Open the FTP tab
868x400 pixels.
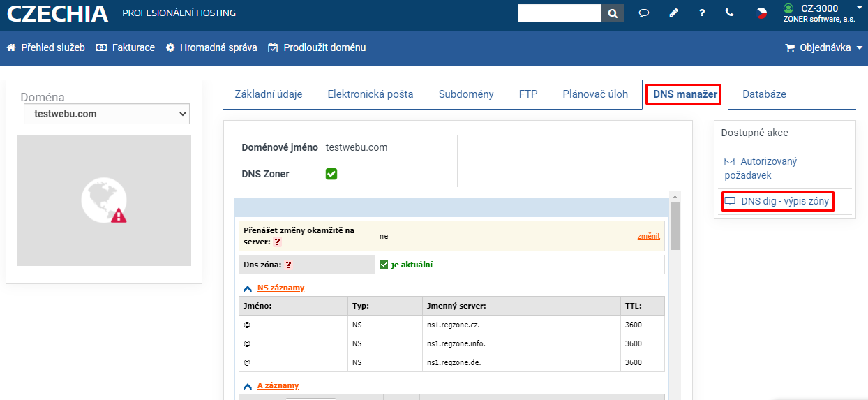[x=528, y=94]
